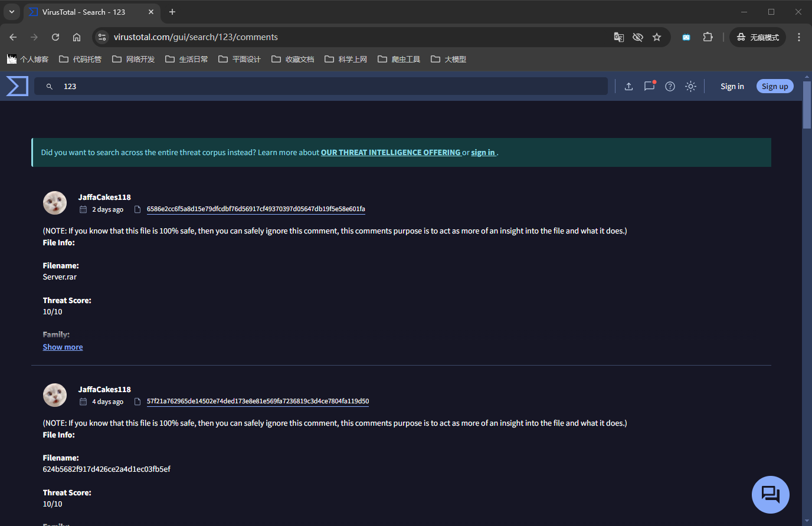Select the VirusTotal - Search - 123 tab
Screen dimensions: 812x526
pyautogui.click(x=83, y=12)
